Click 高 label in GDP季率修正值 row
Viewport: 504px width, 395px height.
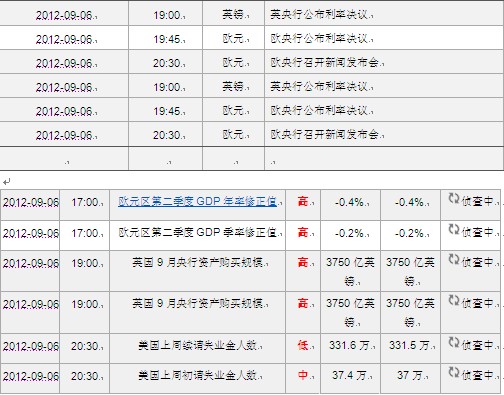(303, 232)
